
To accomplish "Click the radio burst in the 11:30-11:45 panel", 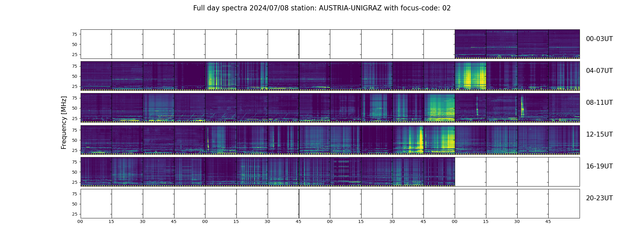I will [522, 106].
